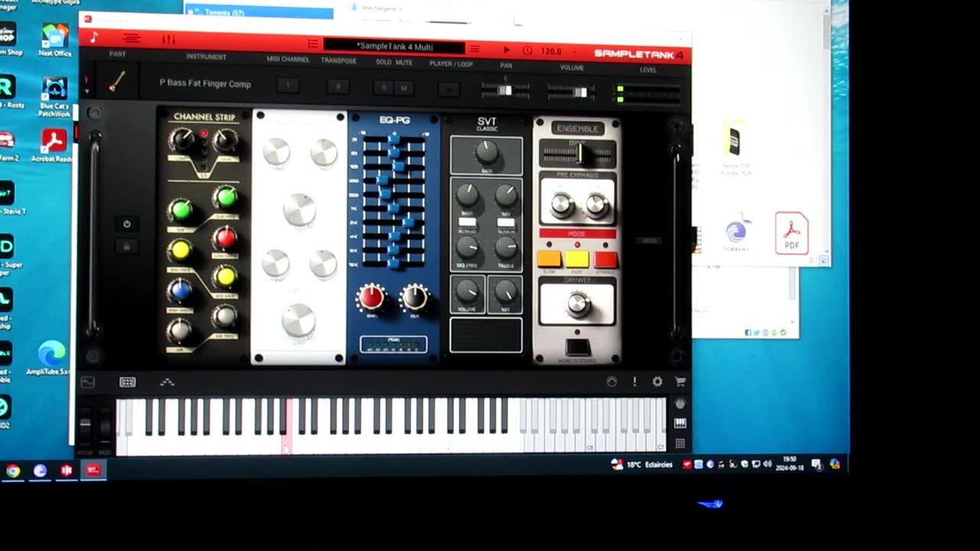Click the Player / Loop play button

(449, 90)
